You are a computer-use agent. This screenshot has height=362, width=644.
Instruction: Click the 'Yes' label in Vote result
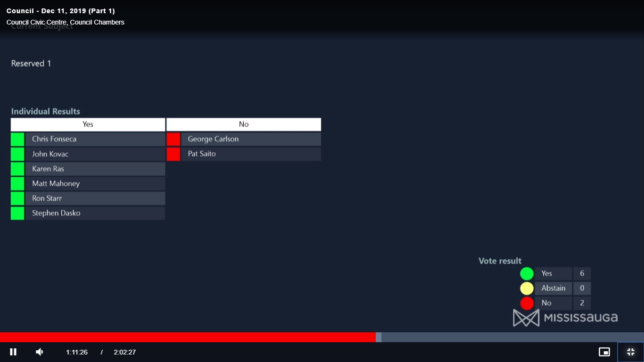(547, 273)
